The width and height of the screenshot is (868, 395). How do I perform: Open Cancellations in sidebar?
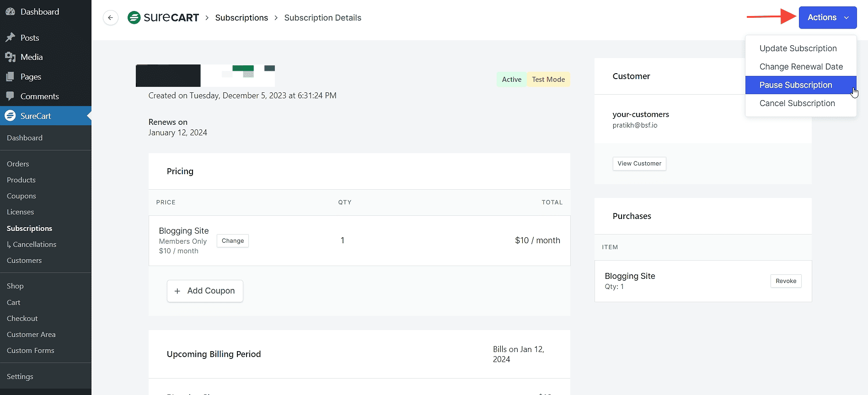(x=32, y=245)
